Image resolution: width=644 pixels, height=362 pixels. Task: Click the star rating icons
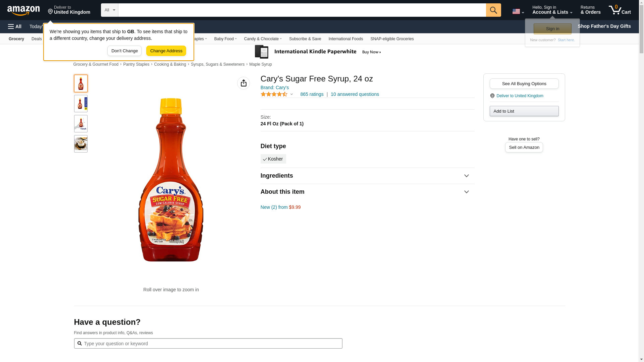(274, 95)
